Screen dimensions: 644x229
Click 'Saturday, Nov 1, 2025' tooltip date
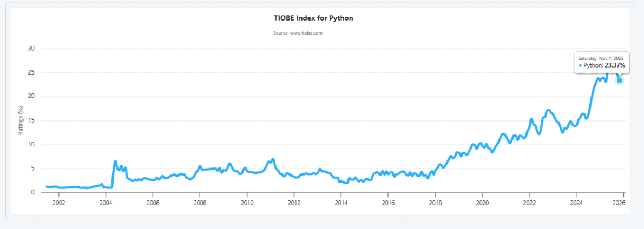pos(601,58)
